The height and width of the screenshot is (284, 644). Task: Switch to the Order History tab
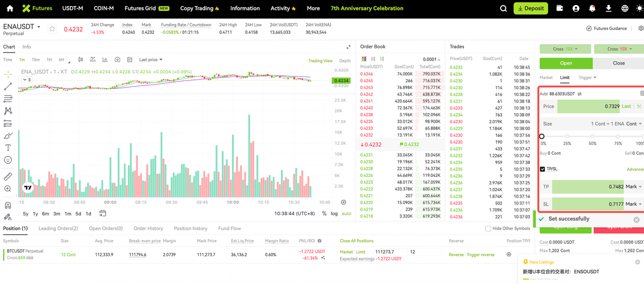(x=148, y=229)
